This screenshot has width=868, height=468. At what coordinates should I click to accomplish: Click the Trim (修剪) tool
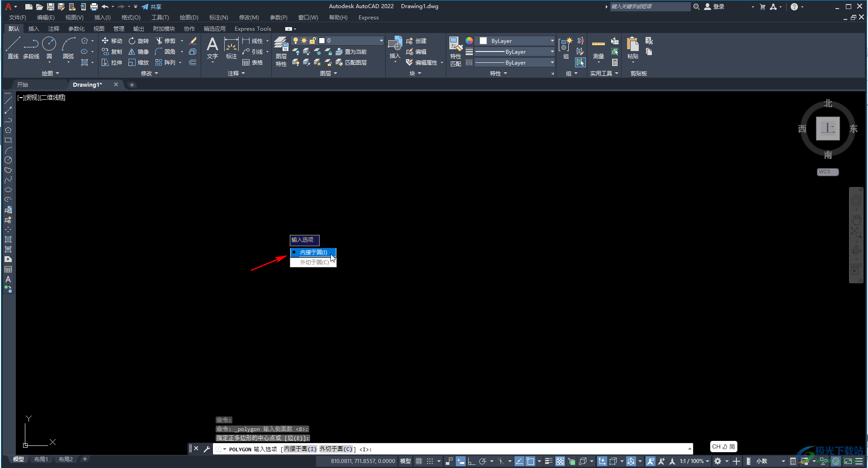(x=165, y=41)
